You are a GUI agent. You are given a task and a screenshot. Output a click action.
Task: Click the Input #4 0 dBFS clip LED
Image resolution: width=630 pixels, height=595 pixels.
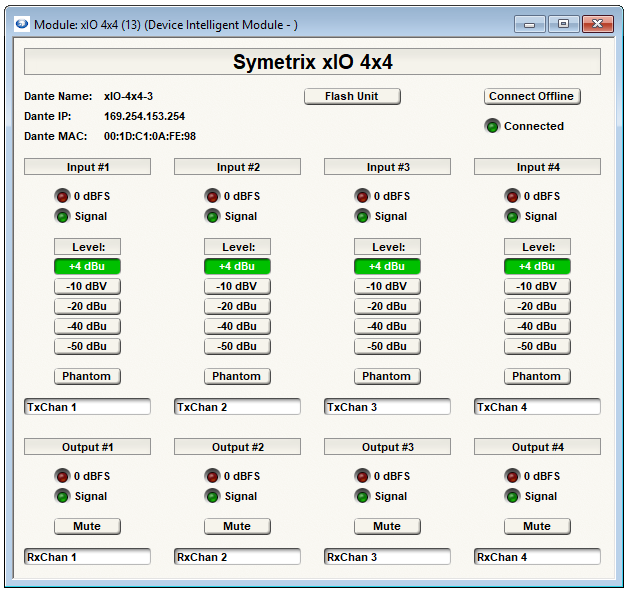tap(512, 196)
